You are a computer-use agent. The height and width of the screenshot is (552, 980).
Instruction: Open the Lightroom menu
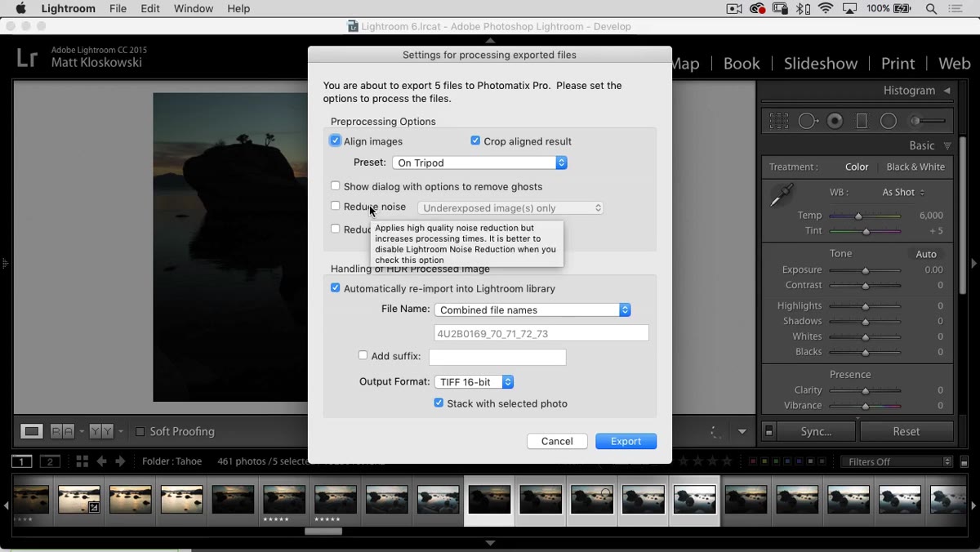68,9
